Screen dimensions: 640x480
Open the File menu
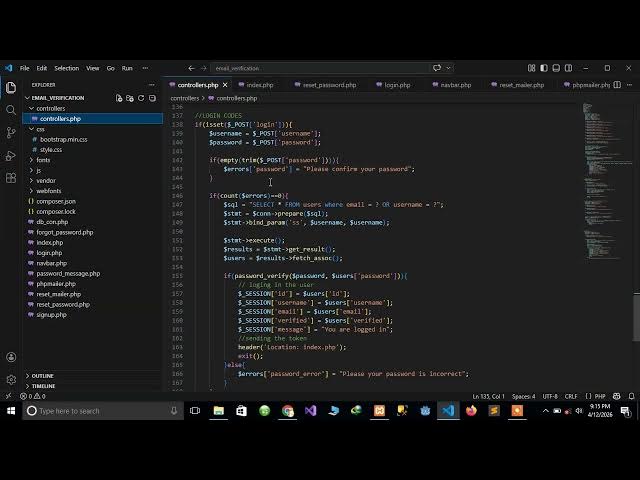24,68
